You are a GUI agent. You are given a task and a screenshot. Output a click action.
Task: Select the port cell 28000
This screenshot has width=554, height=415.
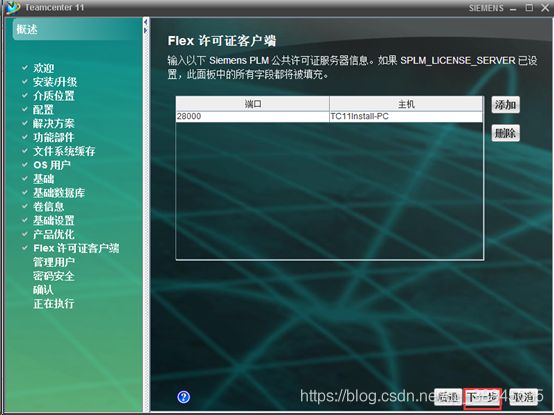click(253, 117)
